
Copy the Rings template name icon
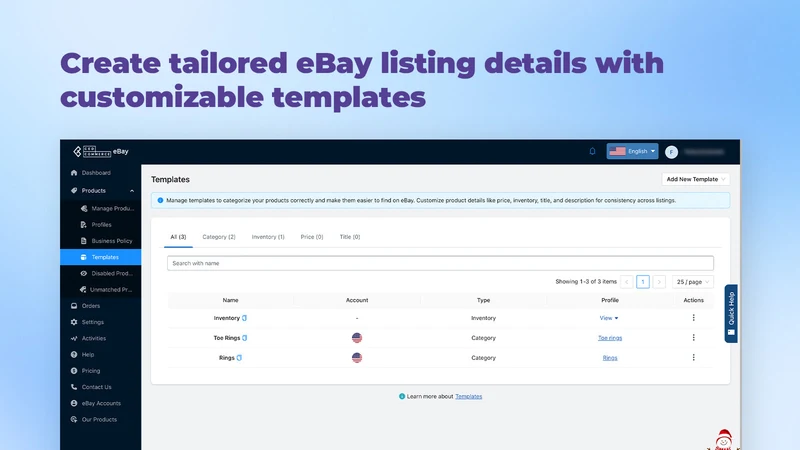[x=239, y=358]
